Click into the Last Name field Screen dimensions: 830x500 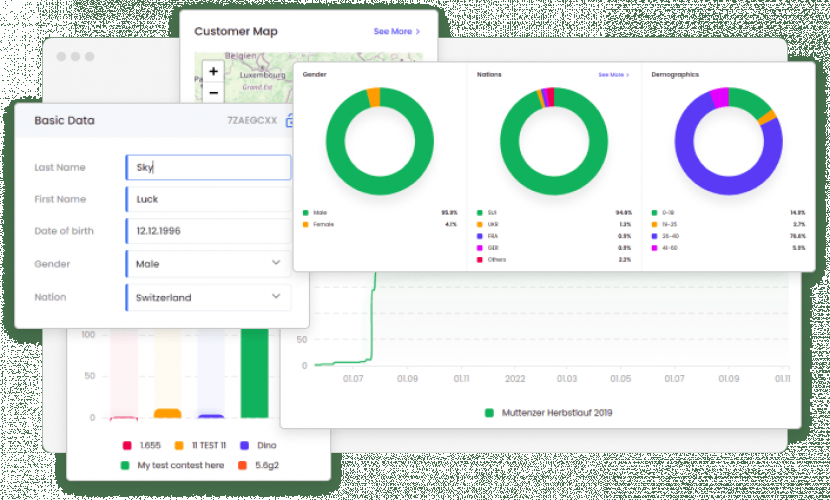click(x=209, y=168)
